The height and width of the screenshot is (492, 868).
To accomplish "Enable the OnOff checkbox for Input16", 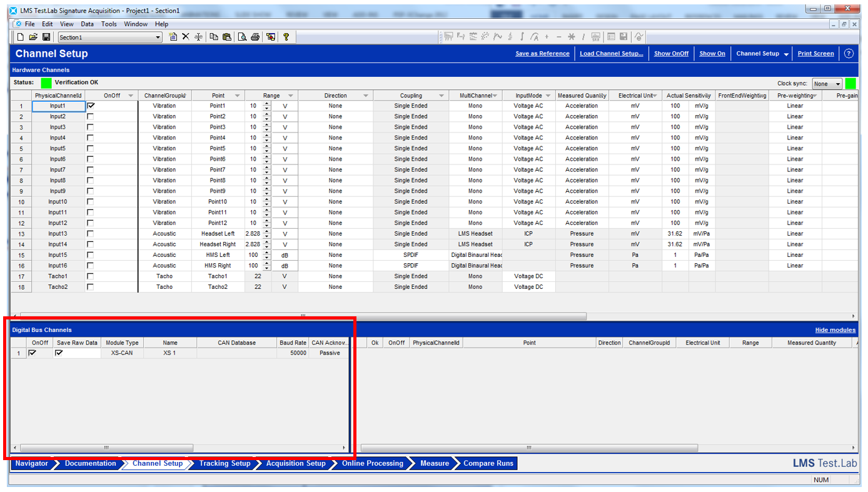I will click(91, 265).
